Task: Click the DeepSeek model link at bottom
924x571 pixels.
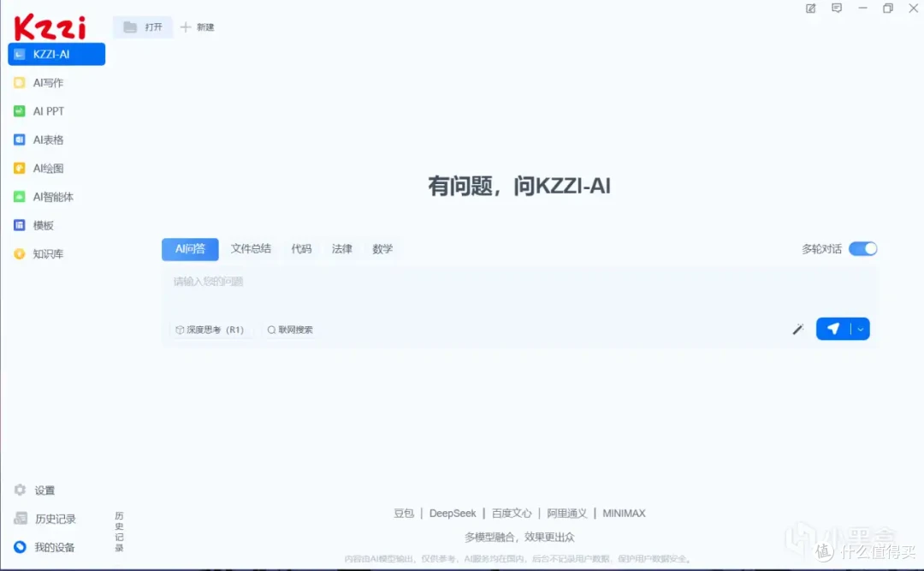Action: 453,513
